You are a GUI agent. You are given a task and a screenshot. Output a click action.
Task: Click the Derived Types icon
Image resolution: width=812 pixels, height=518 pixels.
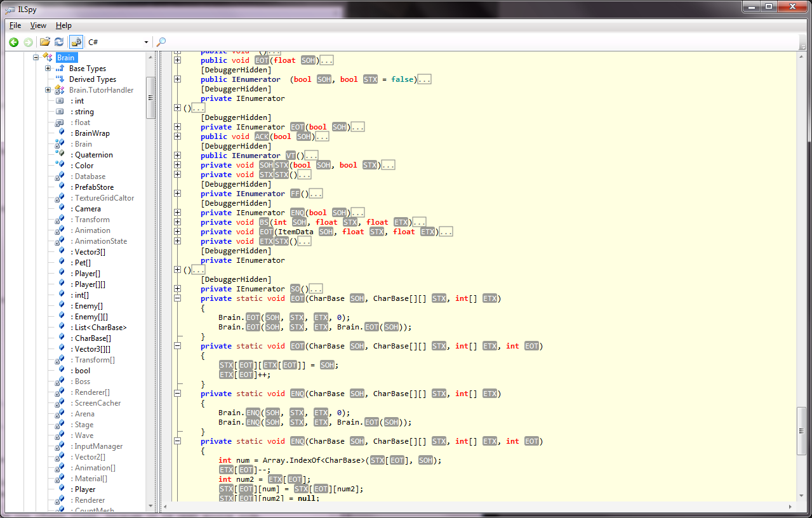[60, 79]
